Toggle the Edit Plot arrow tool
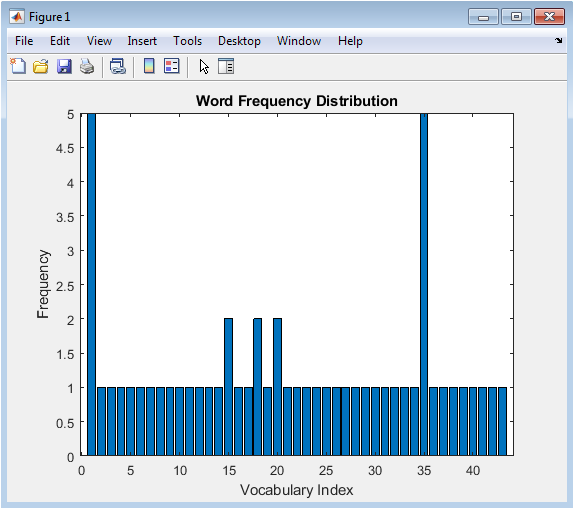Screen dimensions: 574x509 point(204,67)
